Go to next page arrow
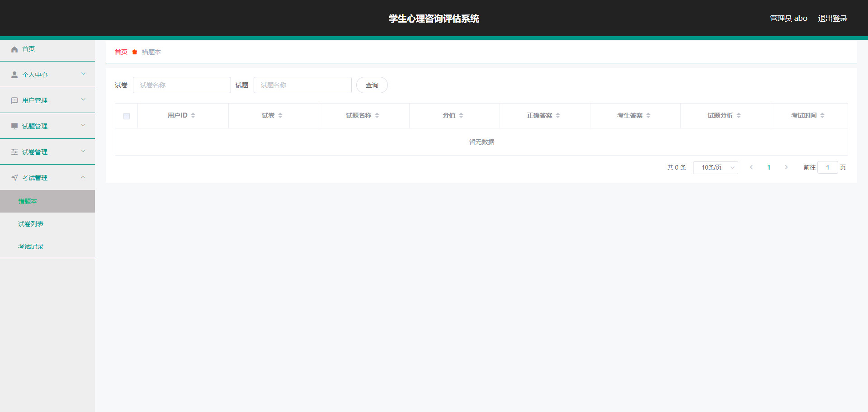Image resolution: width=868 pixels, height=412 pixels. coord(786,167)
